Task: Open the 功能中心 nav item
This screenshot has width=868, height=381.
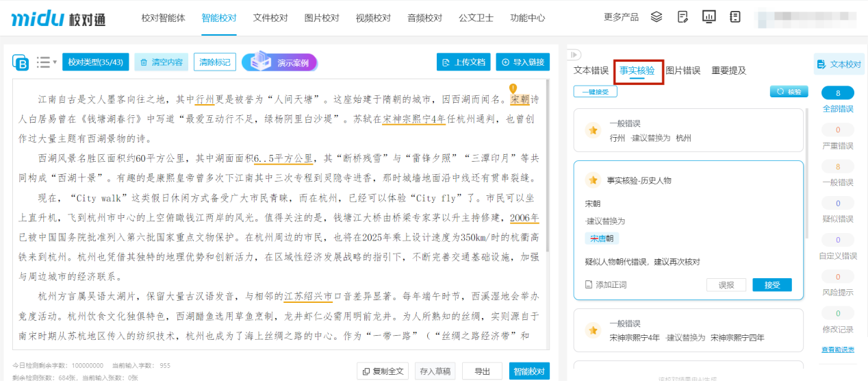Action: pos(528,18)
